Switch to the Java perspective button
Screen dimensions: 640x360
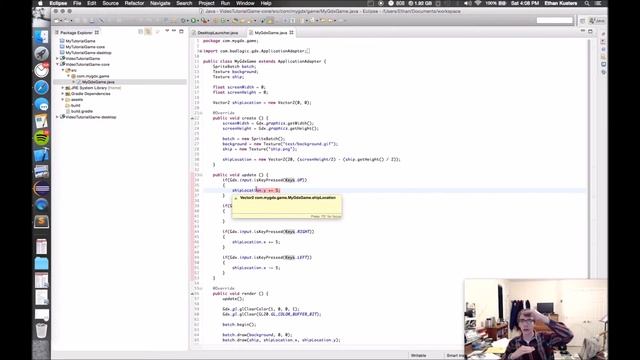tap(597, 21)
